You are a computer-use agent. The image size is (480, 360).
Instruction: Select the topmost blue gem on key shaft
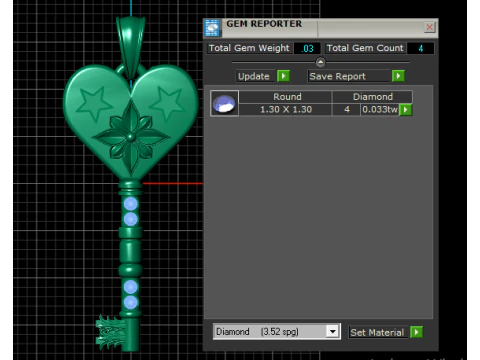[x=131, y=204]
